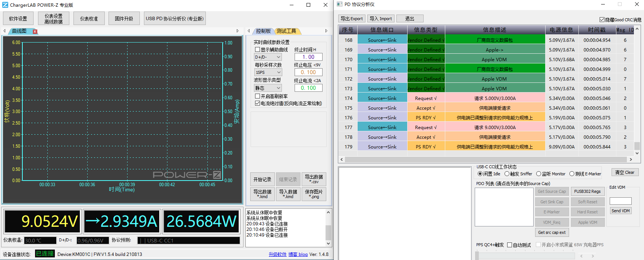Click the PD 协议分析仪 window icon
Image resolution: width=644 pixels, height=260 pixels.
point(339,4)
